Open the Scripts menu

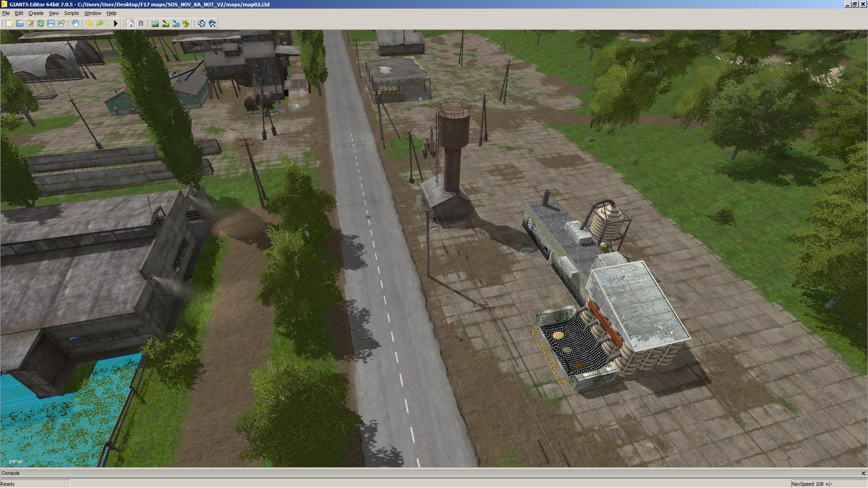[71, 13]
